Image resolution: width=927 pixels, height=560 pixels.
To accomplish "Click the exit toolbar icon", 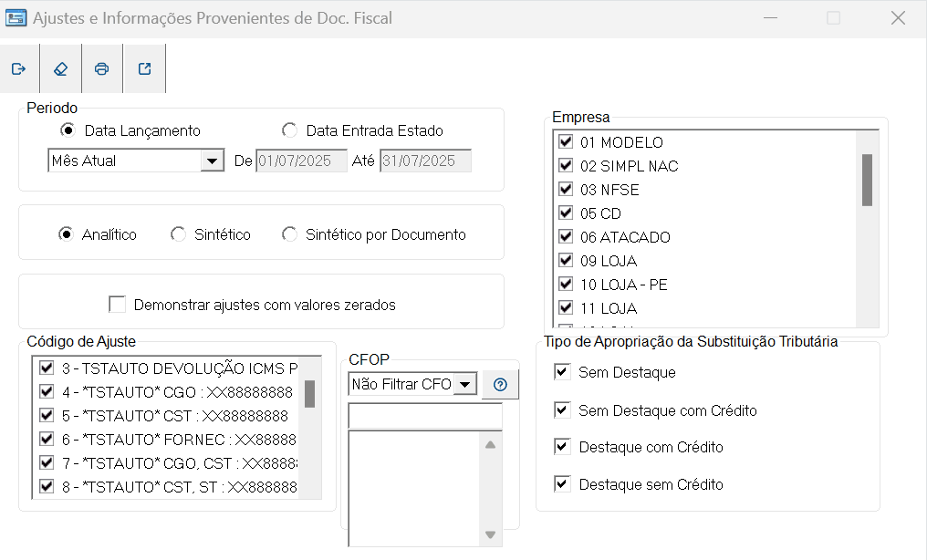I will tap(19, 69).
